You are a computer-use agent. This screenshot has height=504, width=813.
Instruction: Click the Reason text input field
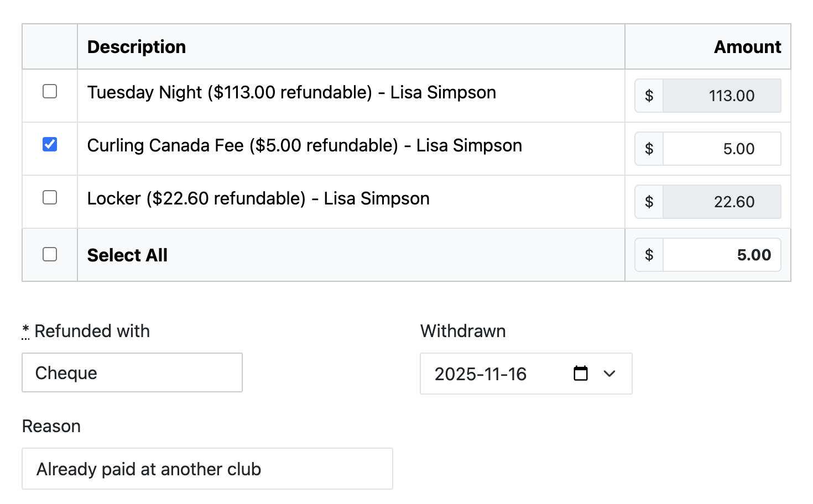(x=207, y=469)
